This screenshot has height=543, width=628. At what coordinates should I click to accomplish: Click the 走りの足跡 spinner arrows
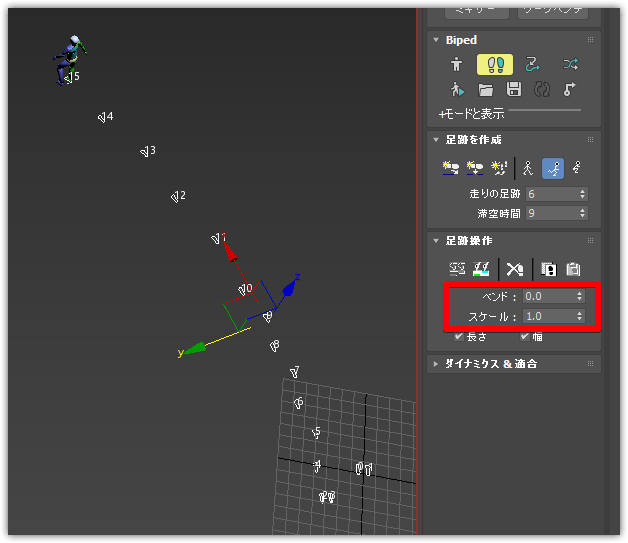click(x=583, y=194)
